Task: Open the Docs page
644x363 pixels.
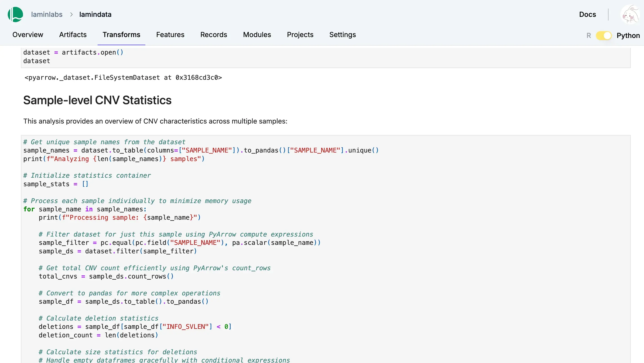Action: 588,15
